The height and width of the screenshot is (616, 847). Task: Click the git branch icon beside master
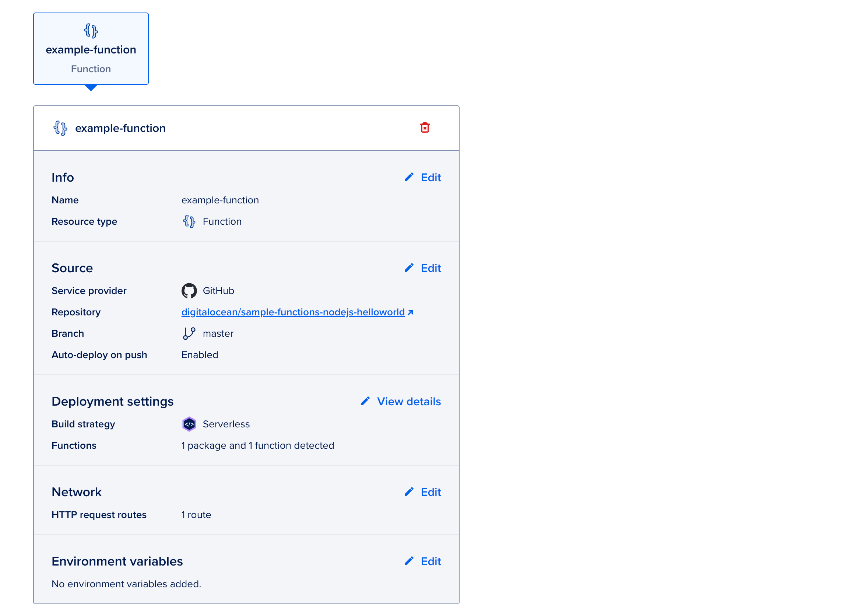[x=189, y=333]
